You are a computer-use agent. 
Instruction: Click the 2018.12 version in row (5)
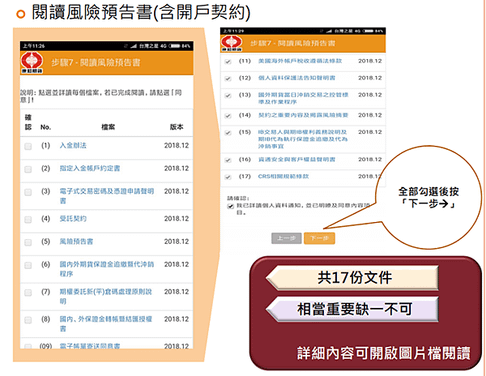coord(177,242)
